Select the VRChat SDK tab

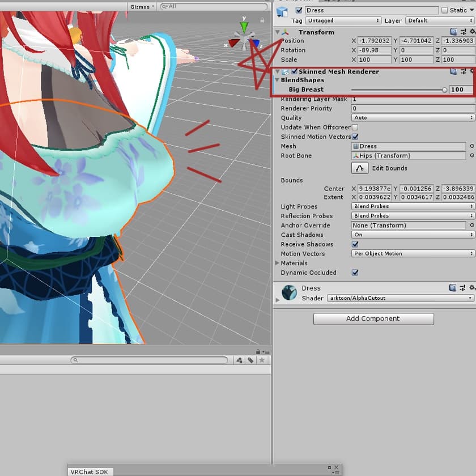tap(90, 471)
